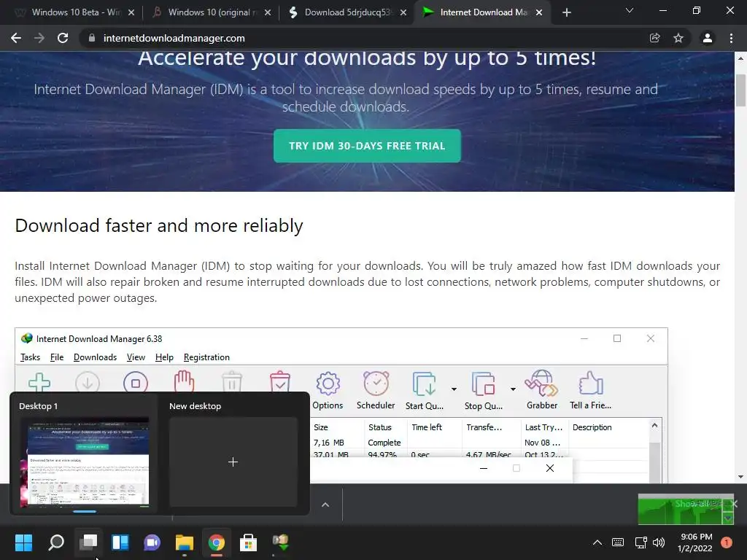Click IDM Scheduler clock icon
The height and width of the screenshot is (560, 747).
click(376, 391)
